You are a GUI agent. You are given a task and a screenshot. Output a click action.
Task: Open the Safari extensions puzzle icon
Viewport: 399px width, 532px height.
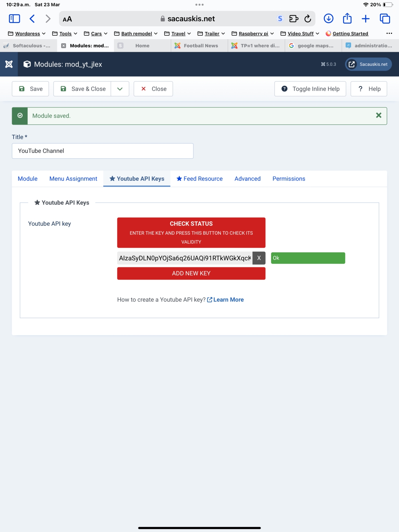(x=294, y=19)
